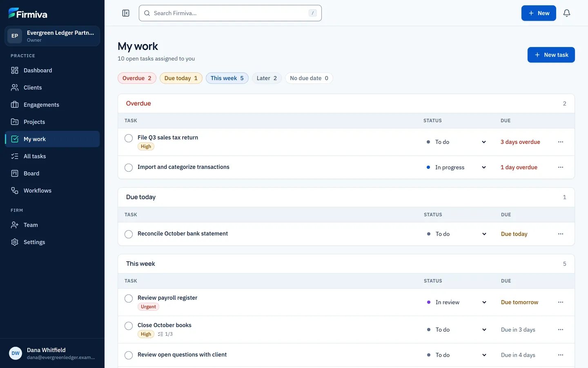Click the Board icon in sidebar
588x368 pixels.
coord(15,173)
